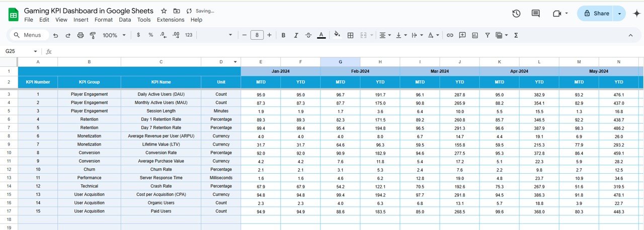Open the fill color picker
The height and width of the screenshot is (230, 644).
[337, 35]
